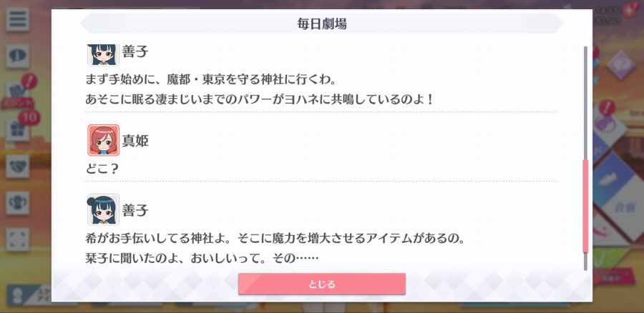Click the とじる close button
Image resolution: width=644 pixels, height=313 pixels.
321,284
